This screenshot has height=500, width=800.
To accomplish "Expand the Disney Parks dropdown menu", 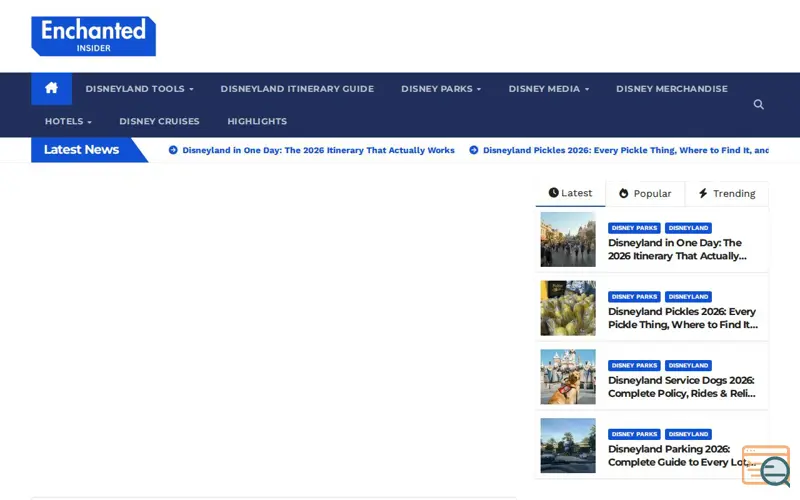I will click(441, 89).
